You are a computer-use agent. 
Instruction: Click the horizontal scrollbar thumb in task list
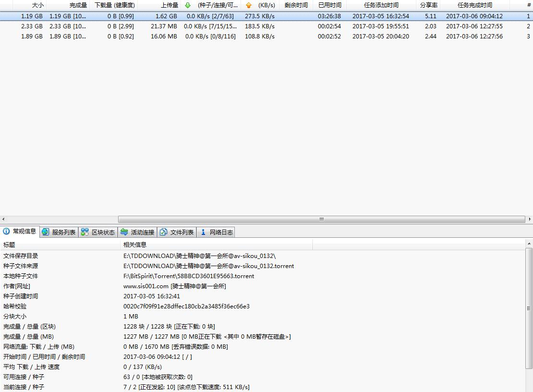click(x=321, y=219)
